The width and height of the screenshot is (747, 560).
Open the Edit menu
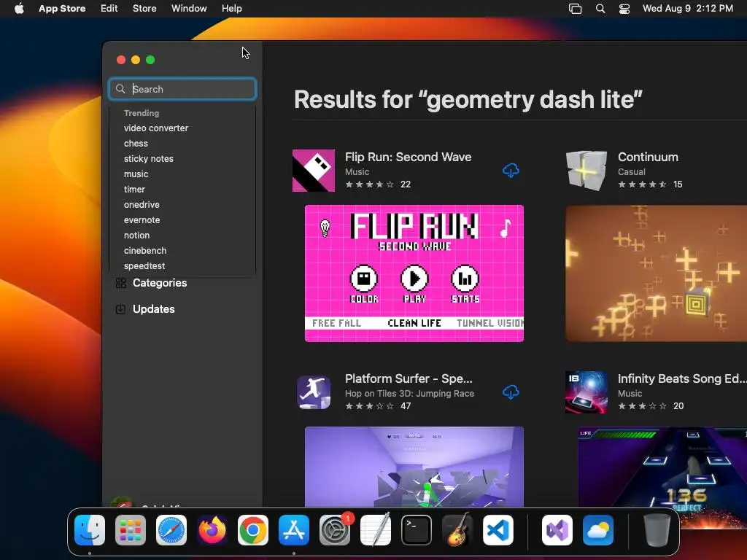[x=109, y=9]
